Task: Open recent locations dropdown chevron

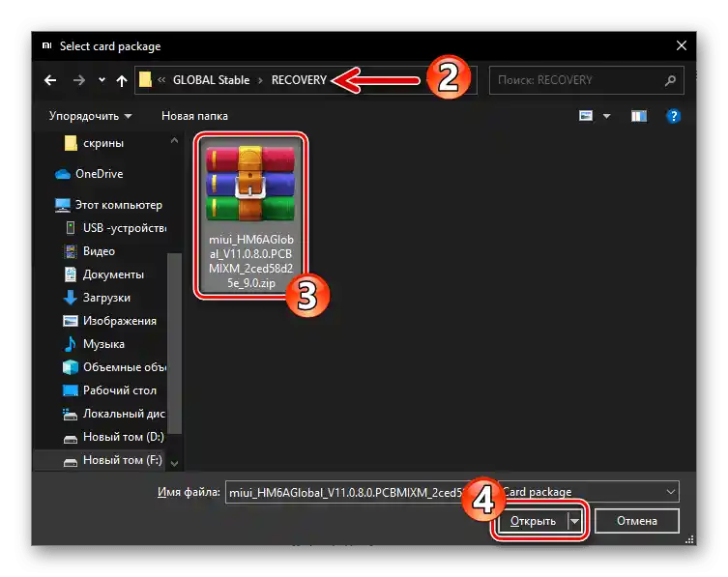Action: point(102,80)
